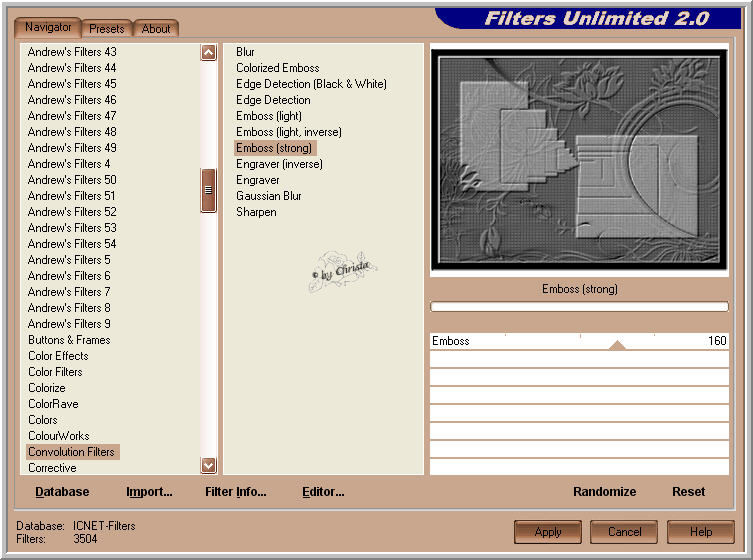This screenshot has height=560, width=753.
Task: Select Andrew's Filters 45 category
Action: click(x=72, y=84)
